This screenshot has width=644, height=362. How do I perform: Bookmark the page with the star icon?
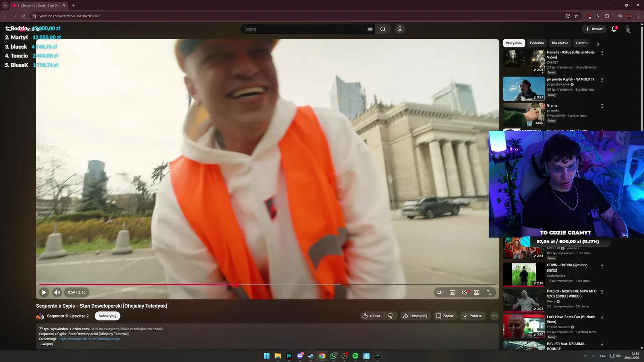576,16
